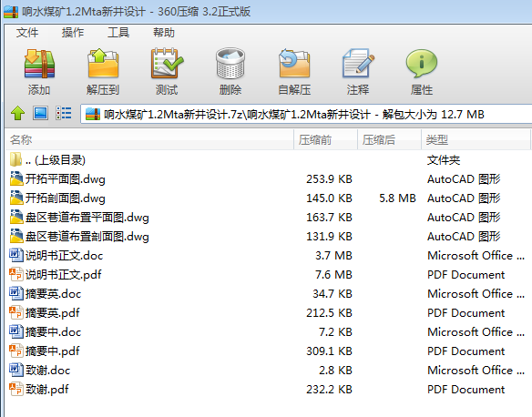The width and height of the screenshot is (532, 417).
Task: Click archive icon in the path bar
Action: click(93, 114)
